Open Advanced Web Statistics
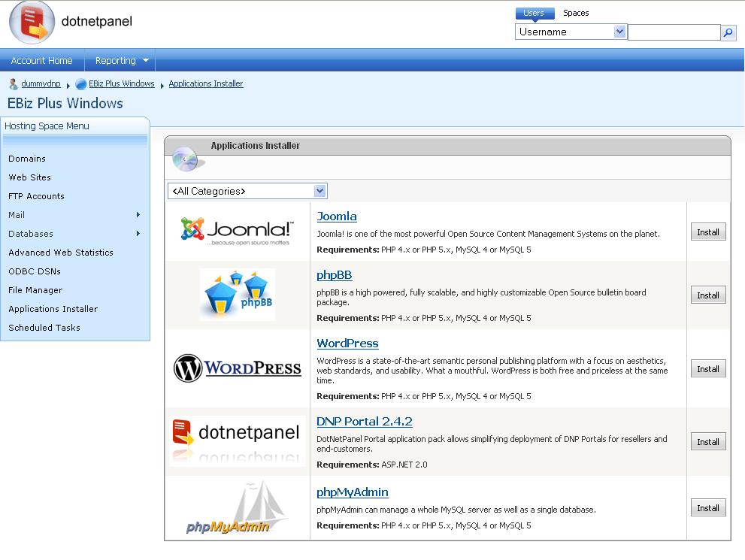The height and width of the screenshot is (560, 745). point(61,253)
